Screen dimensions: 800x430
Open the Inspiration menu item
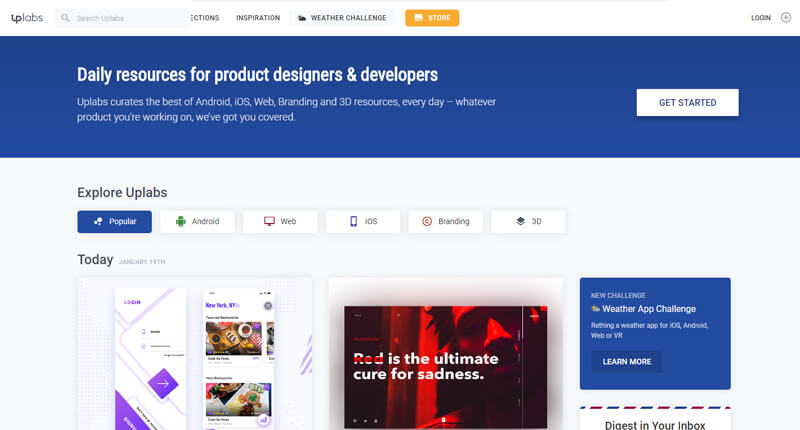pyautogui.click(x=258, y=18)
